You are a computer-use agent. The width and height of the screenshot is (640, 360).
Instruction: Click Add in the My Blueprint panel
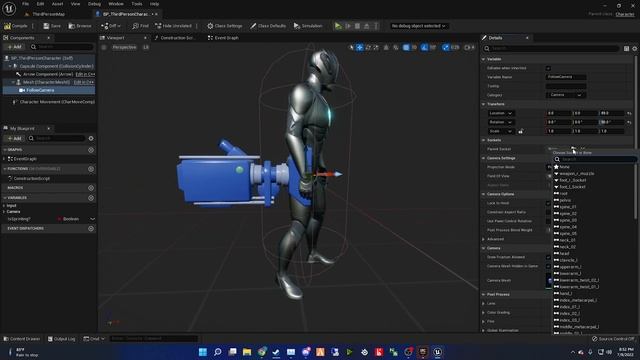(14, 138)
